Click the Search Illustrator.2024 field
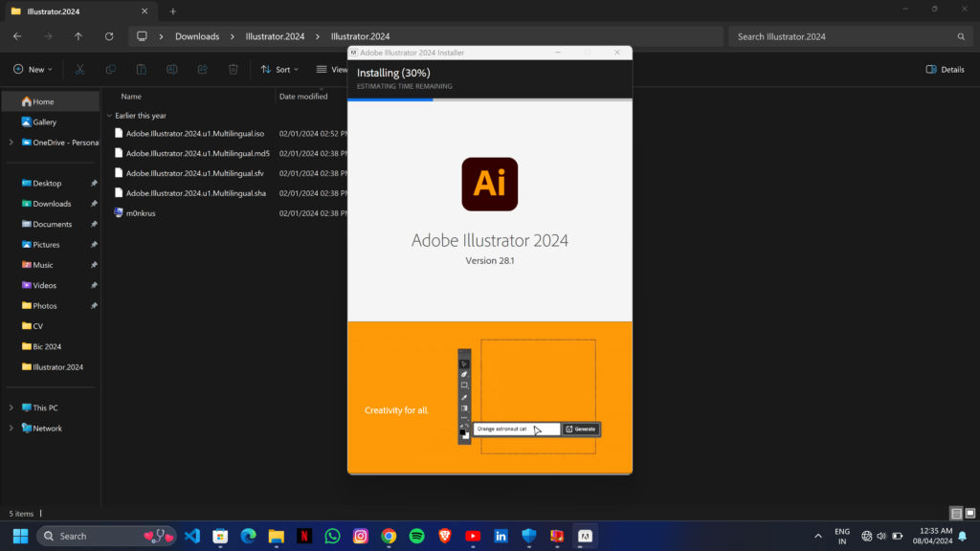The image size is (980, 551). click(x=850, y=37)
